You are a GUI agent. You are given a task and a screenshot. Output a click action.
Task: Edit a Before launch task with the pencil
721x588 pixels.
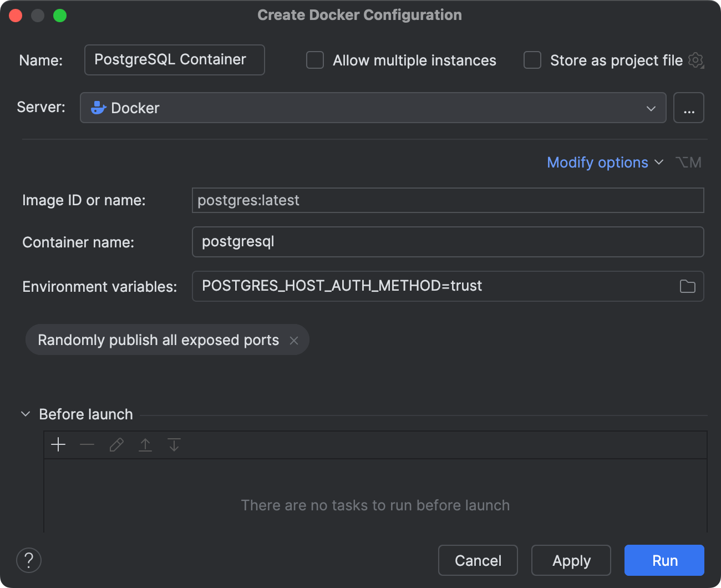[x=116, y=444]
